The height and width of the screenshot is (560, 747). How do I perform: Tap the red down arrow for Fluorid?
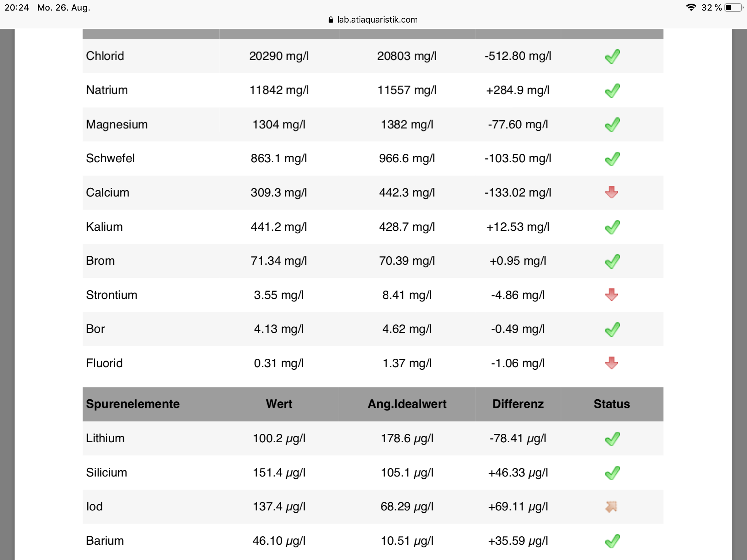coord(611,363)
